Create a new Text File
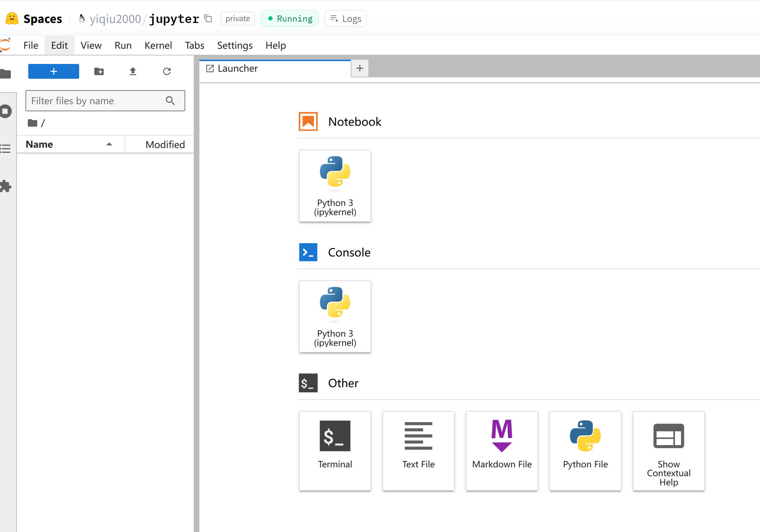This screenshot has width=760, height=532. (419, 451)
